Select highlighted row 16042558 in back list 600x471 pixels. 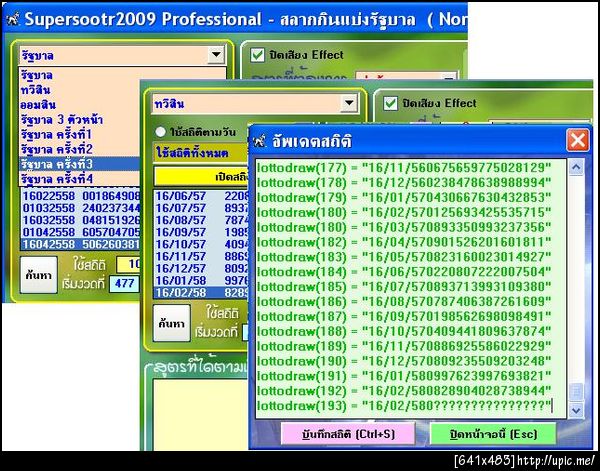(x=80, y=244)
